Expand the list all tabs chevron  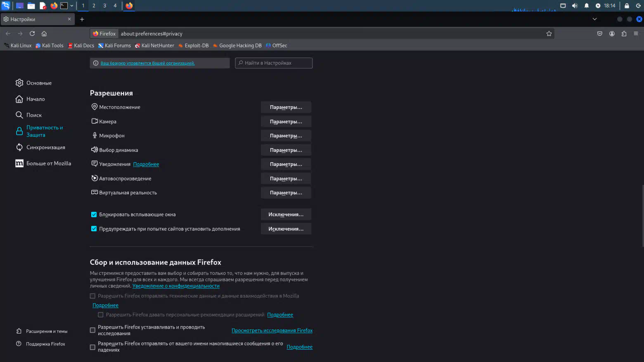coord(594,19)
